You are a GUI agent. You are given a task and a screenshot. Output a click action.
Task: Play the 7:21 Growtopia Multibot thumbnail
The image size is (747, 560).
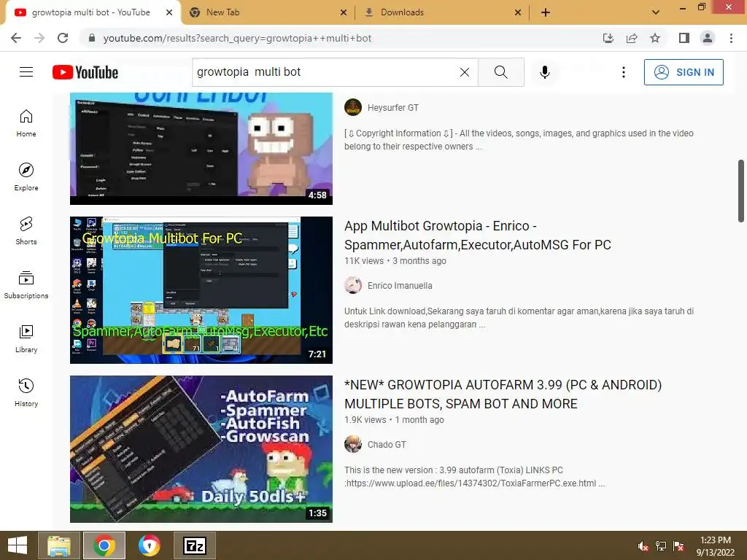pos(201,290)
